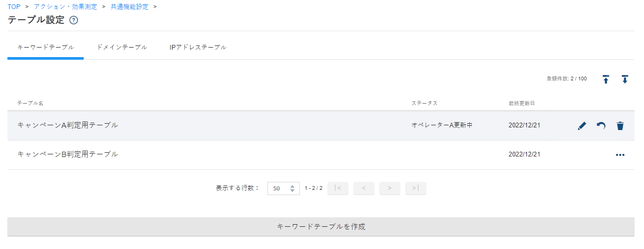
Task: Select the キャンペーンB判定用テーブル row
Action: (321, 155)
